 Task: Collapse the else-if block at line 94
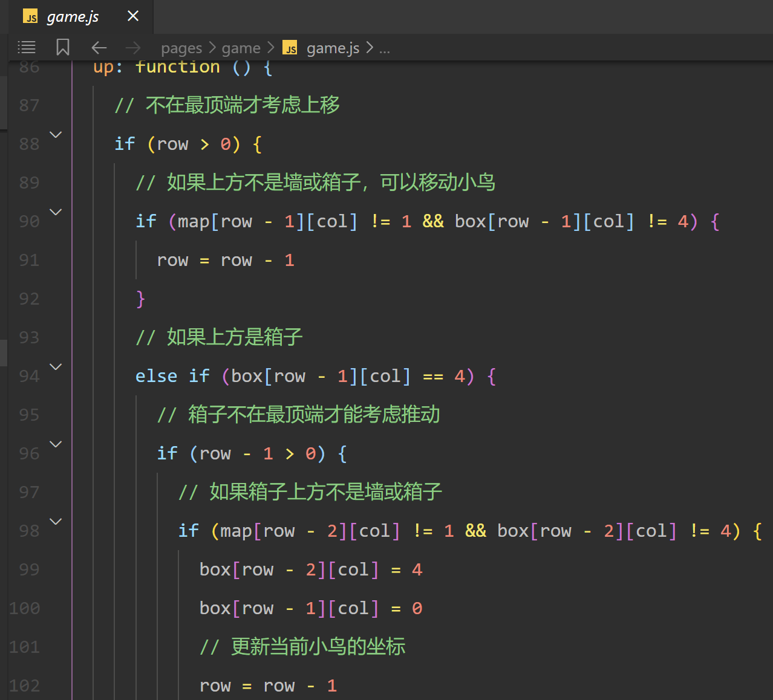point(55,366)
